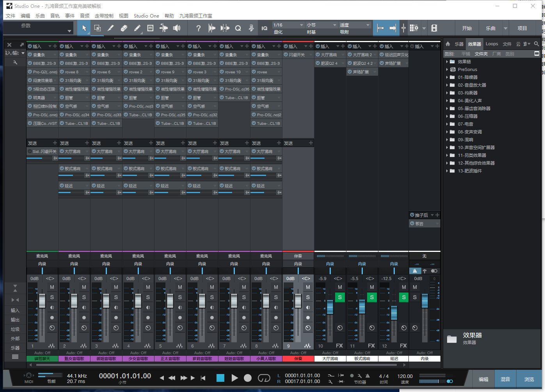The height and width of the screenshot is (392, 545).
Task: Open the 1/16 quantize dropdown
Action: coord(288,25)
